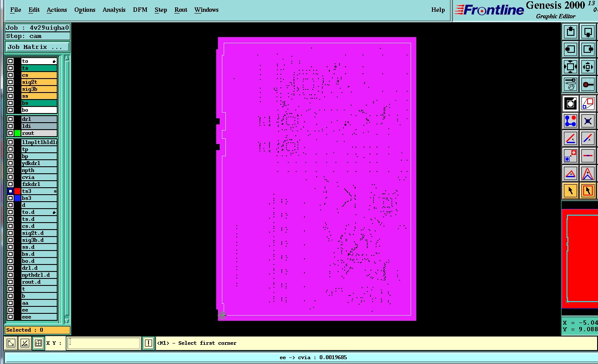Select the 'rout.d' layer row
The height and width of the screenshot is (364, 598).
(x=39, y=282)
